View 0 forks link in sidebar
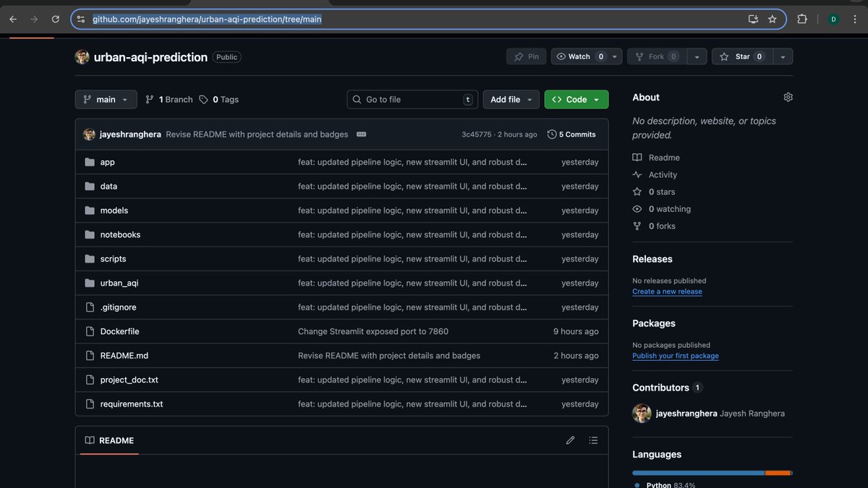Image resolution: width=868 pixels, height=488 pixels. (654, 226)
